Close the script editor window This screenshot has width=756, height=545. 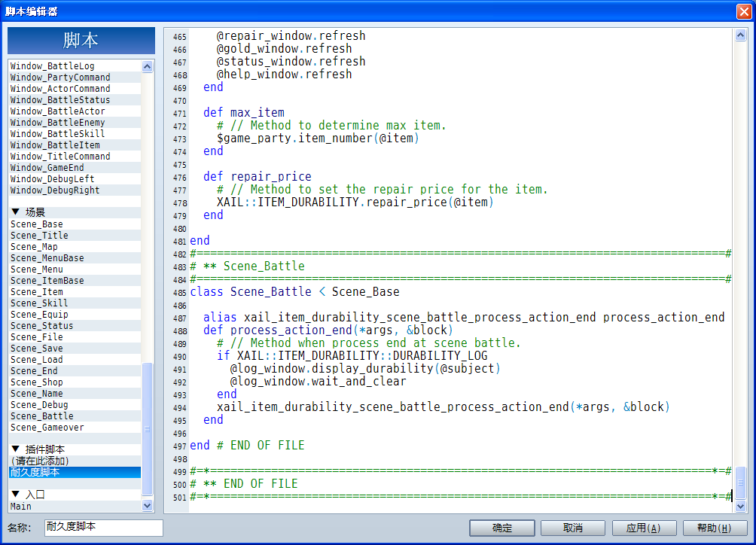point(744,11)
